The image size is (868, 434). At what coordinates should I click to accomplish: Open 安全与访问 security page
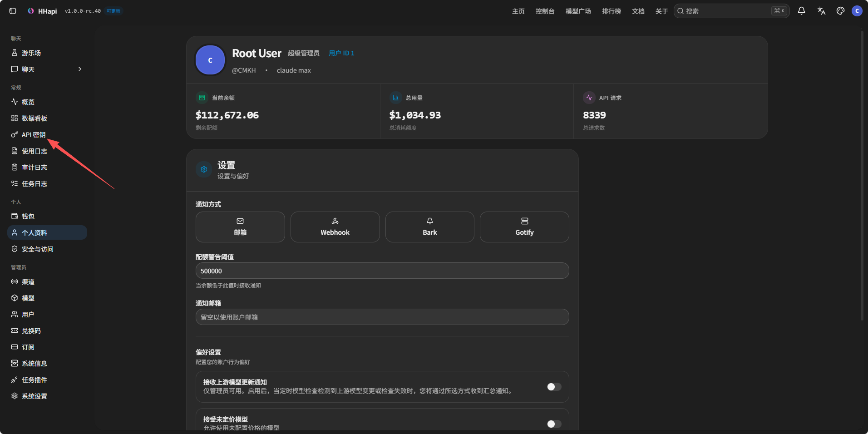pyautogui.click(x=47, y=249)
